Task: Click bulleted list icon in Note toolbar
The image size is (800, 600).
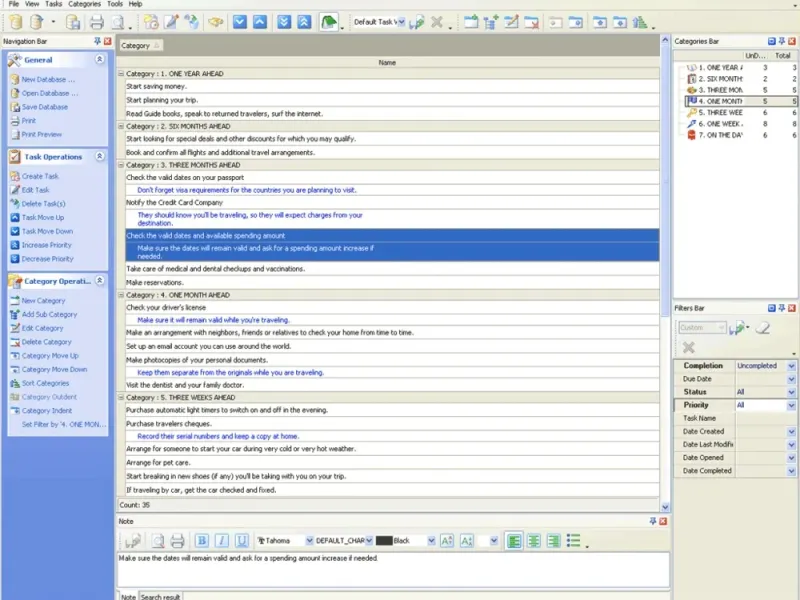Action: click(573, 540)
